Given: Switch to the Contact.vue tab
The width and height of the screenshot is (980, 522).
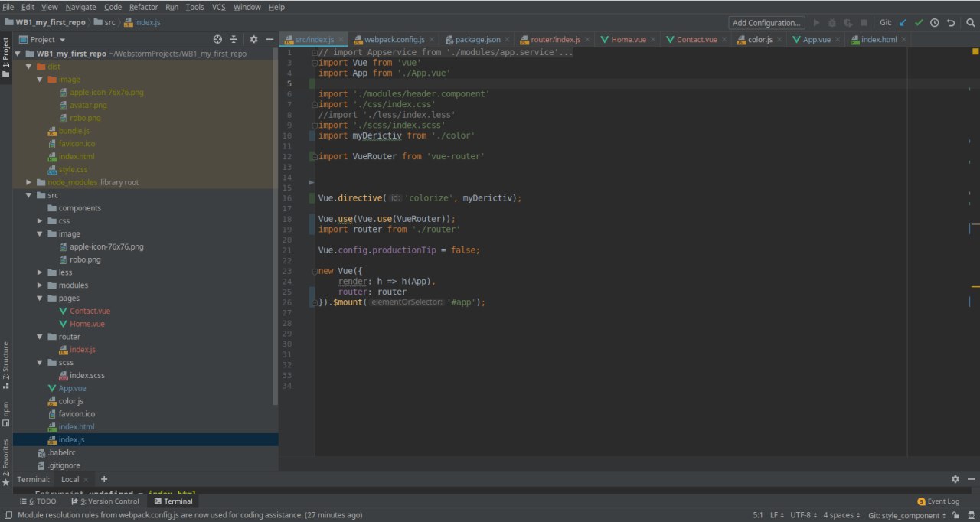Looking at the screenshot, I should (x=697, y=39).
